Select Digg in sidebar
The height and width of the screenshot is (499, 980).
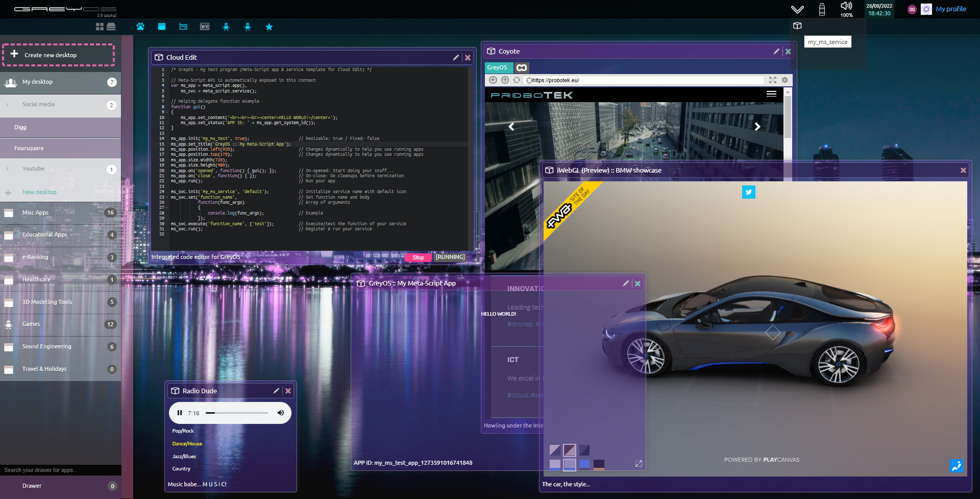[60, 128]
